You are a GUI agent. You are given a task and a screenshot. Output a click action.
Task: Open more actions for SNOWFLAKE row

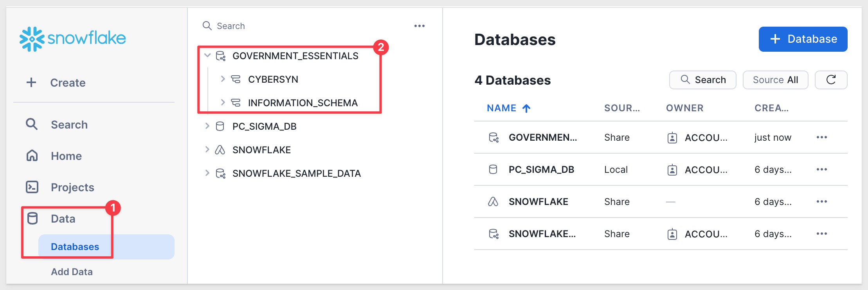click(822, 201)
